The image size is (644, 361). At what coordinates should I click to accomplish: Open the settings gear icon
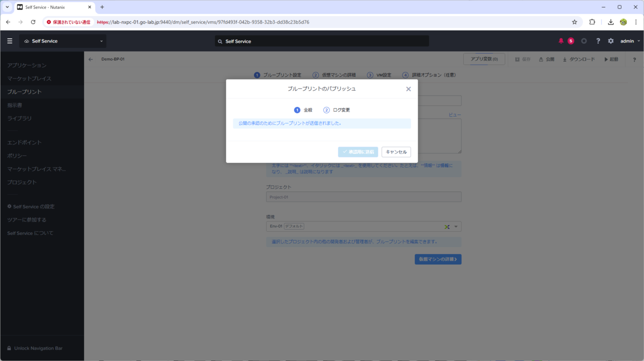pos(611,41)
